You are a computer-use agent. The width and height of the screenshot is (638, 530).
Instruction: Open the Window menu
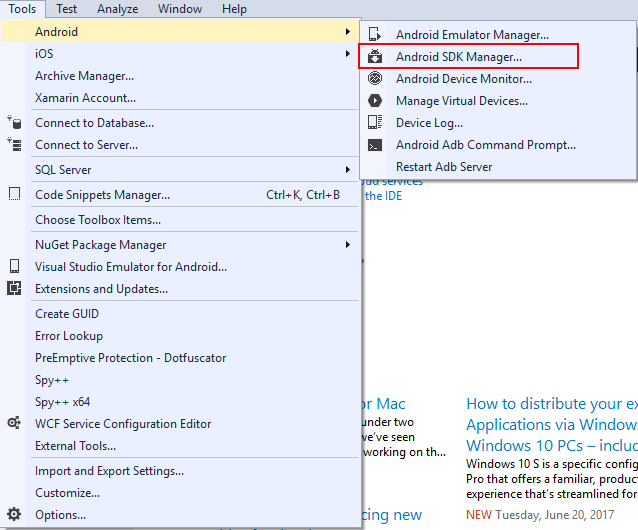(180, 9)
